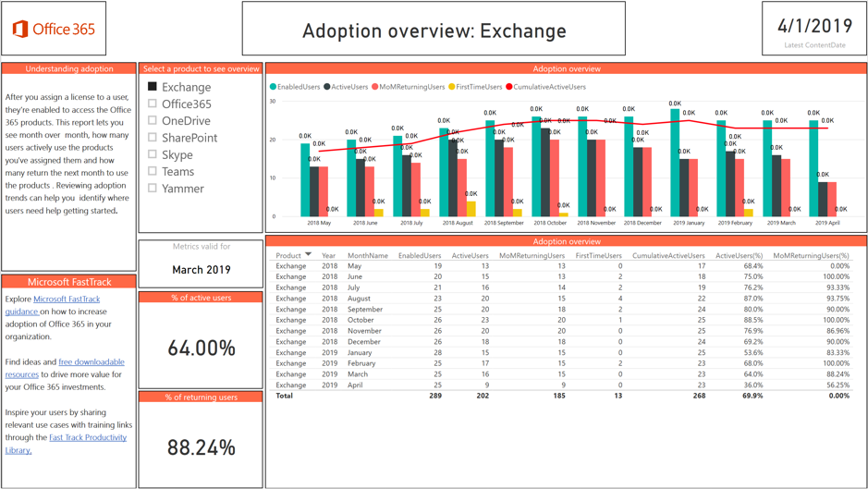Click the MoMReturningUsers legend marker
This screenshot has width=868, height=489.
click(x=375, y=87)
